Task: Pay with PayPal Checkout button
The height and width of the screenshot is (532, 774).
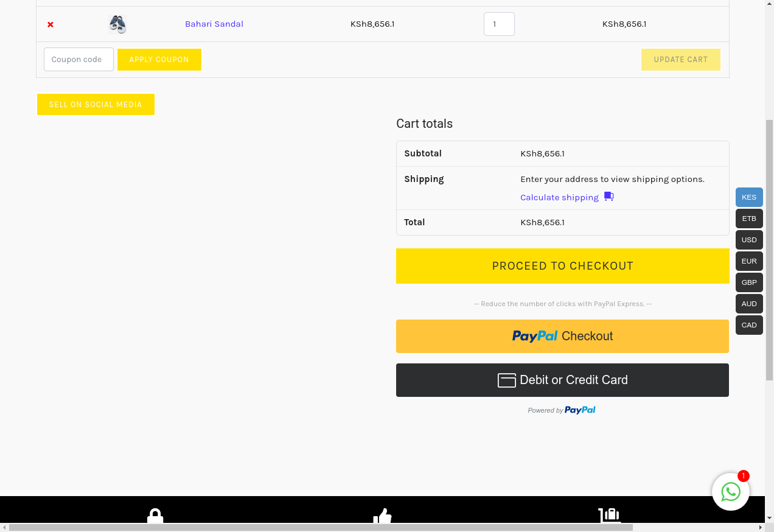Action: [x=562, y=336]
